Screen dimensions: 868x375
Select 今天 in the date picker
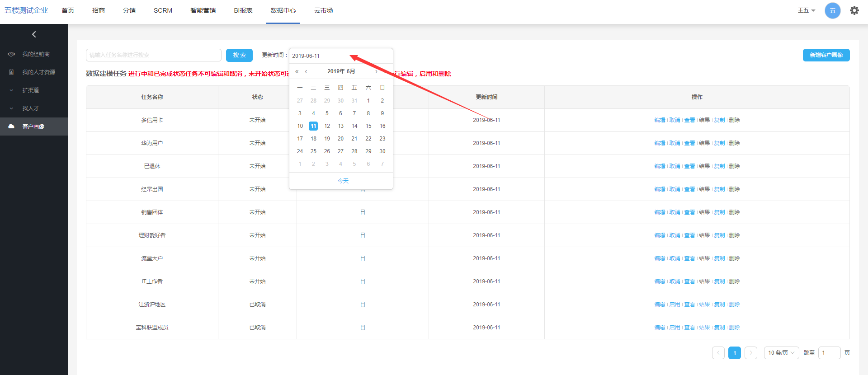point(343,181)
